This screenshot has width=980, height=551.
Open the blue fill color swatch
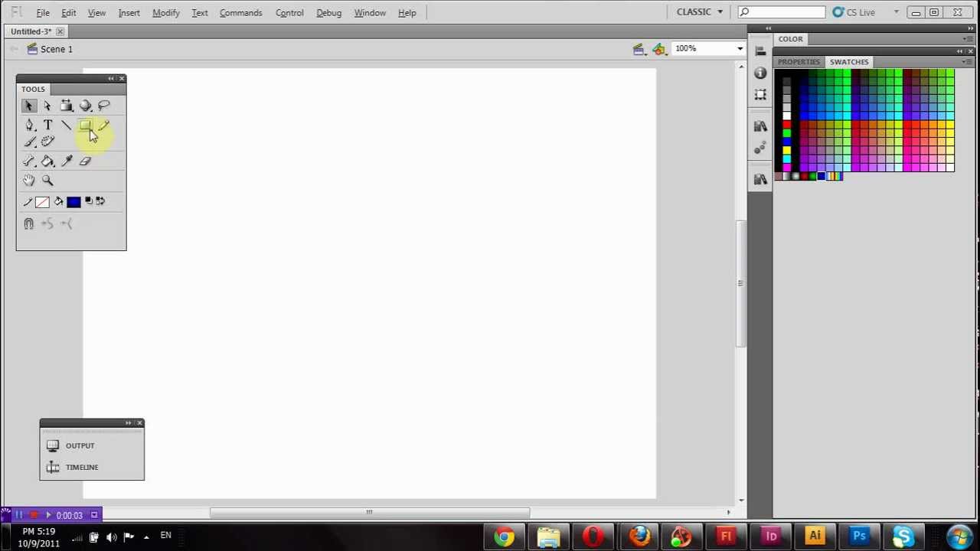[73, 202]
